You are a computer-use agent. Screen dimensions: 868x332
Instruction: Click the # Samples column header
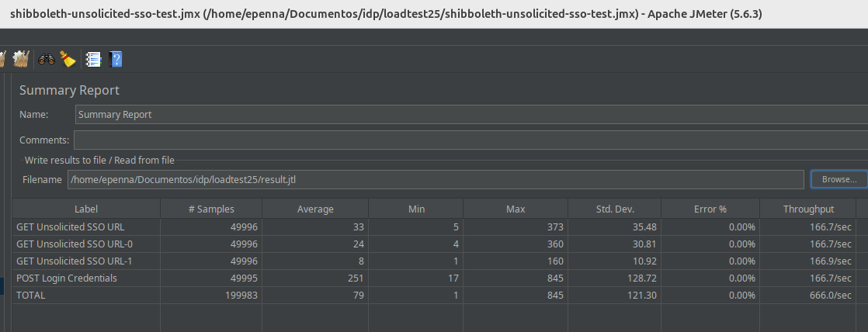tap(211, 209)
